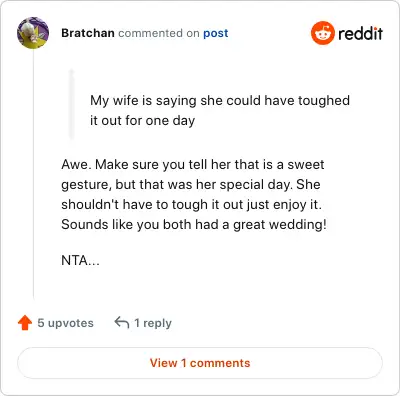Open the Bratchan username link
400x396 pixels.
88,33
